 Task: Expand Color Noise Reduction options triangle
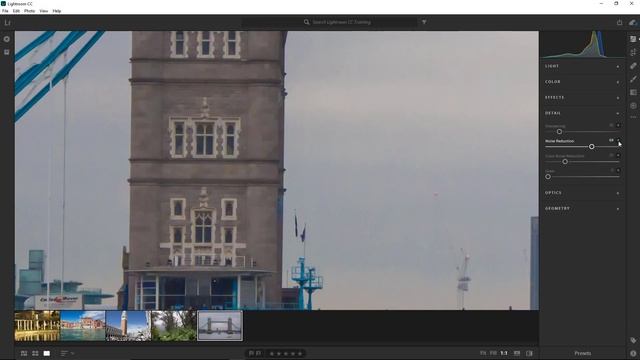[618, 156]
